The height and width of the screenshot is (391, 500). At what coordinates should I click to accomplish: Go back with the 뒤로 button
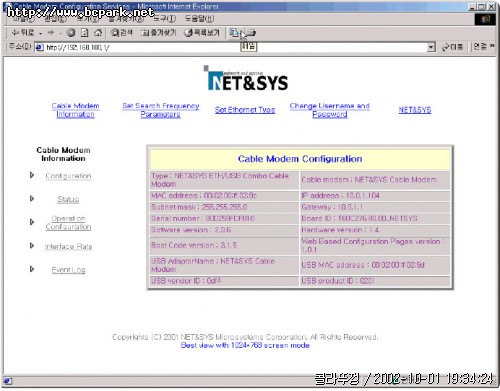pos(22,33)
